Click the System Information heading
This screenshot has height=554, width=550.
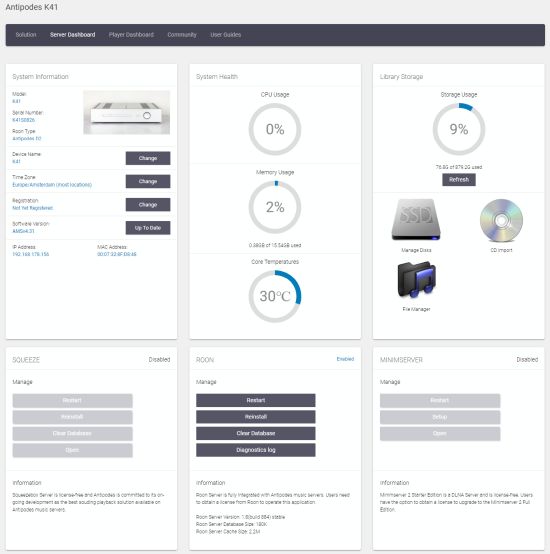[40, 77]
